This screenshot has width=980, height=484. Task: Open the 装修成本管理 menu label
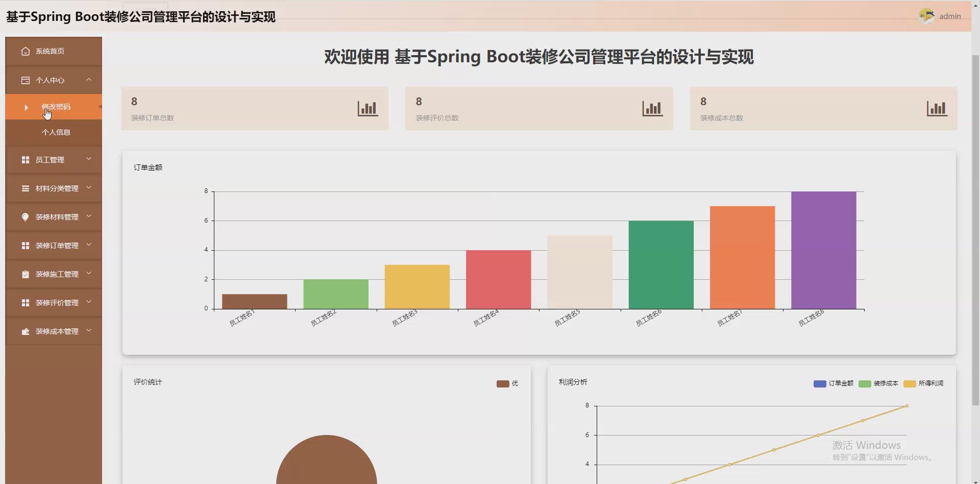[57, 331]
